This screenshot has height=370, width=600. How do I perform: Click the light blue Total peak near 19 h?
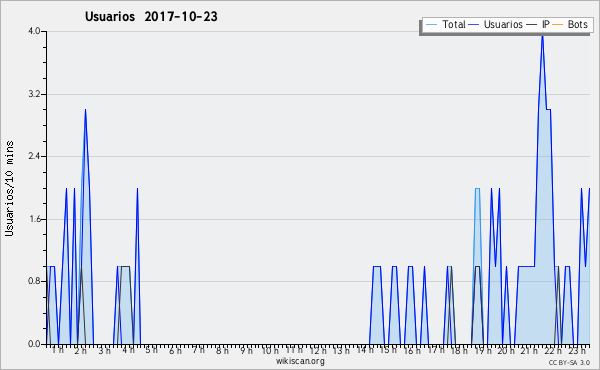tap(477, 189)
